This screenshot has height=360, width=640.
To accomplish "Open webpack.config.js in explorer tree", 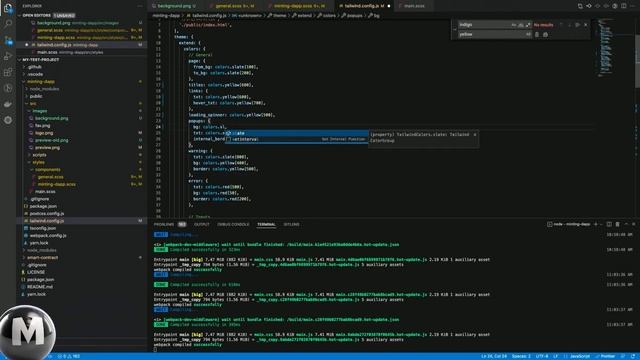I will tap(48, 236).
